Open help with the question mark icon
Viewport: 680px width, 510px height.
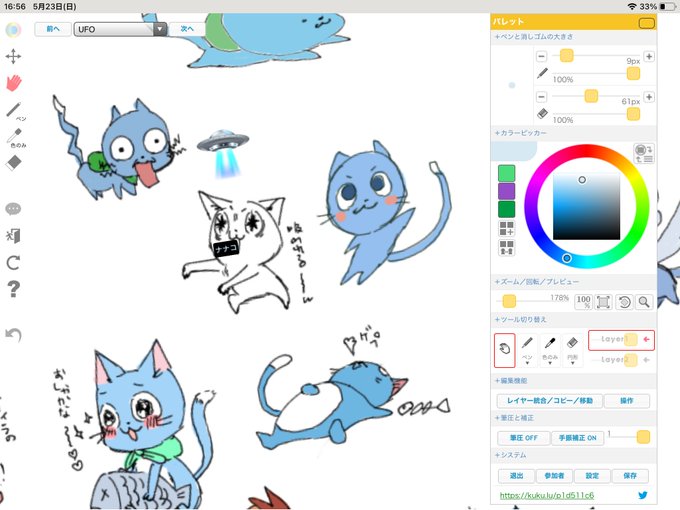(13, 289)
